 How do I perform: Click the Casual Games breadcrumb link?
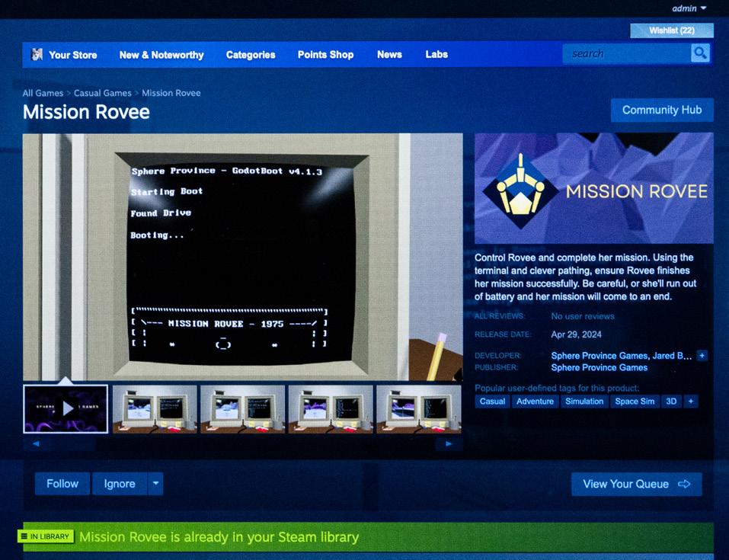[x=103, y=93]
